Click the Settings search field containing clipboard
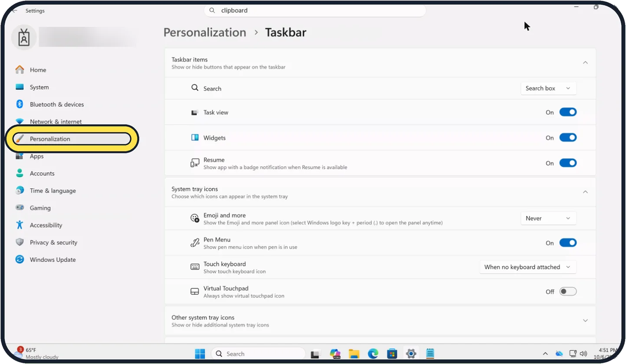 point(315,10)
